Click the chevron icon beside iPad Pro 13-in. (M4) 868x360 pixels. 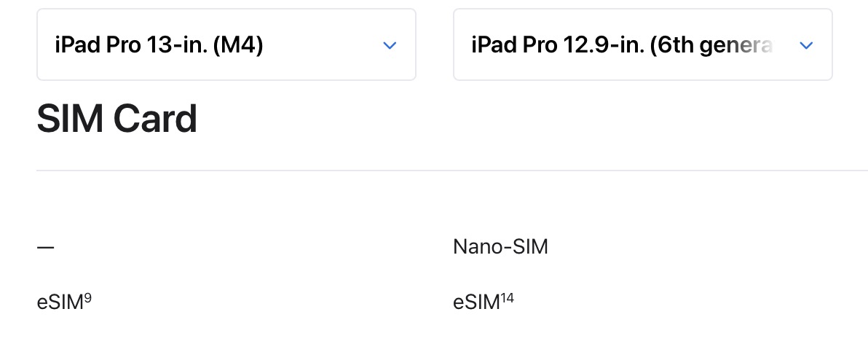tap(390, 45)
